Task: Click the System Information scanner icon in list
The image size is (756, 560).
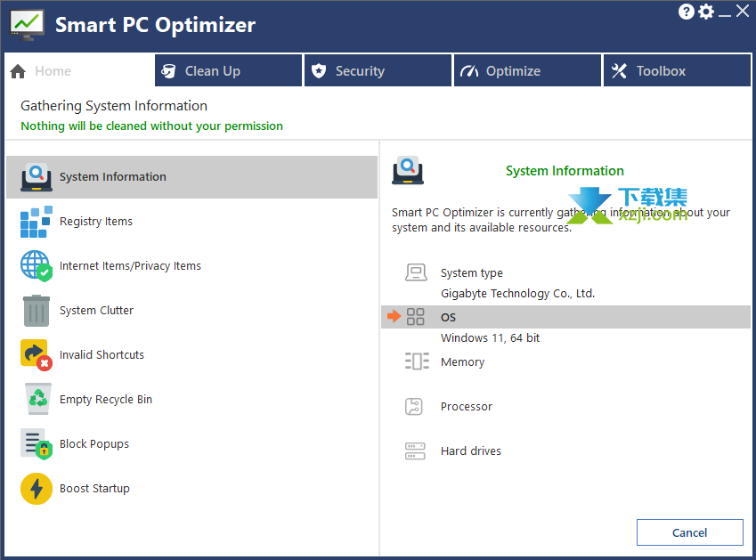Action: (x=37, y=177)
